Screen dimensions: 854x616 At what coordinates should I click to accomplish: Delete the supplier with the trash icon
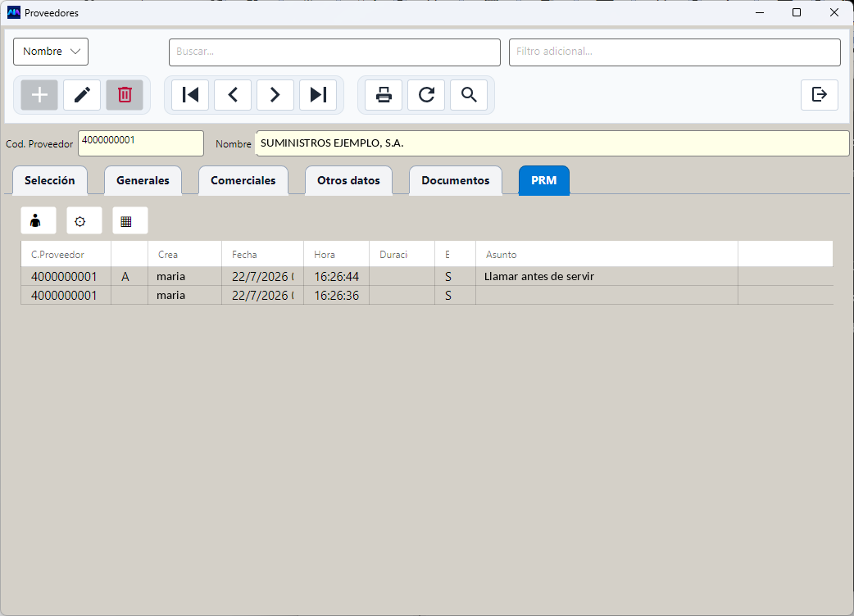click(125, 95)
